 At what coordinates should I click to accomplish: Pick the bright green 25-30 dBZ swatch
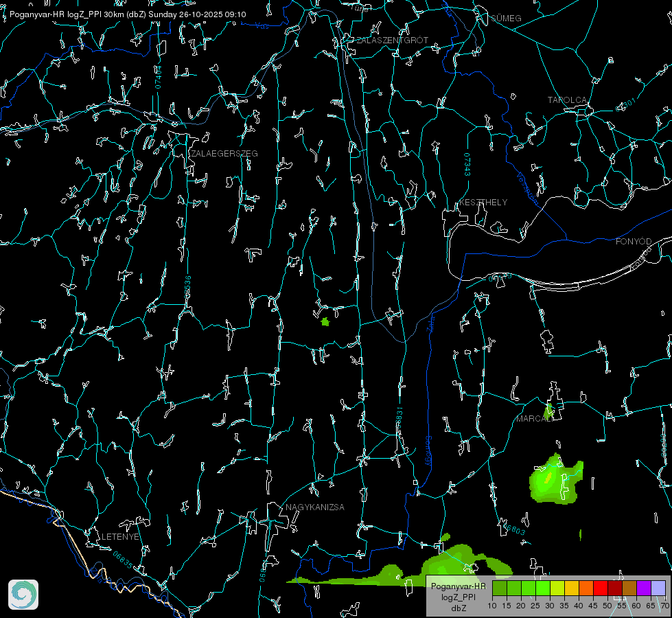543,588
